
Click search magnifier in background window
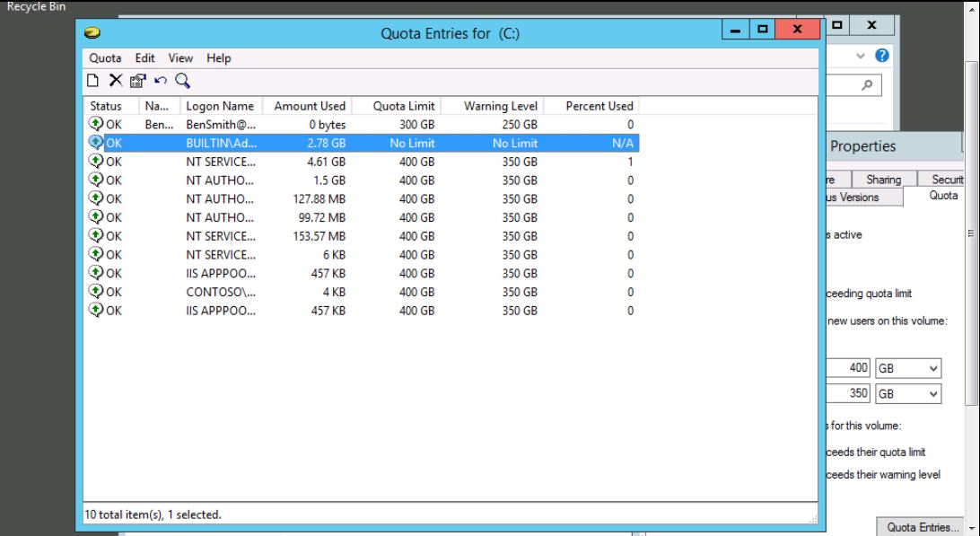(x=867, y=84)
